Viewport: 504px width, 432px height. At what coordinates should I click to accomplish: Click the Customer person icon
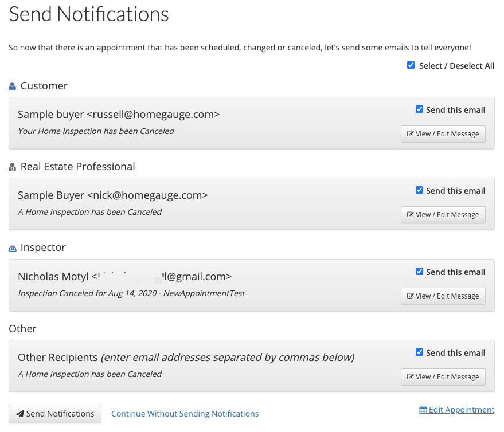[x=13, y=87]
